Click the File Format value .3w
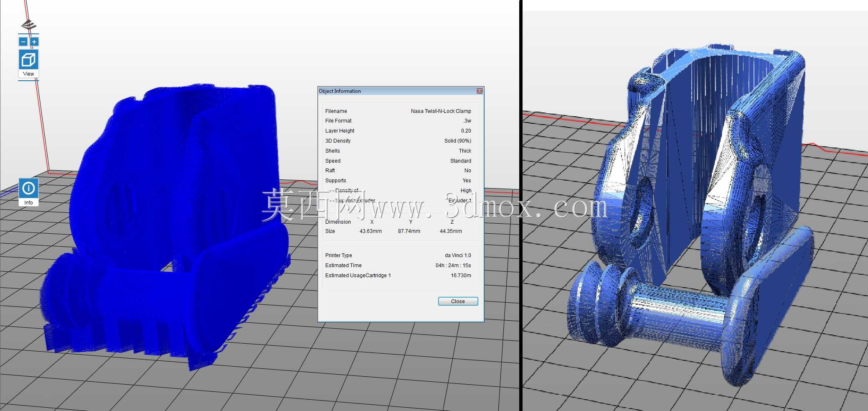 (x=467, y=121)
